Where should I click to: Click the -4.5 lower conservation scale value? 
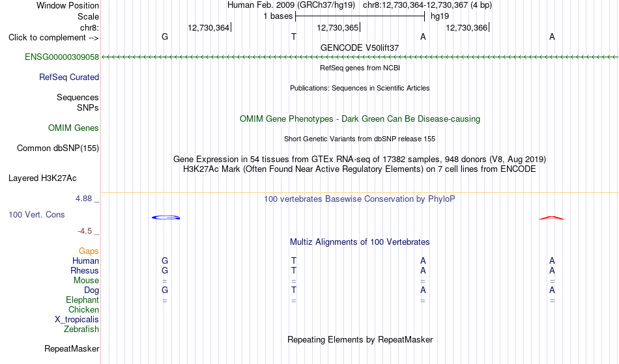click(85, 231)
